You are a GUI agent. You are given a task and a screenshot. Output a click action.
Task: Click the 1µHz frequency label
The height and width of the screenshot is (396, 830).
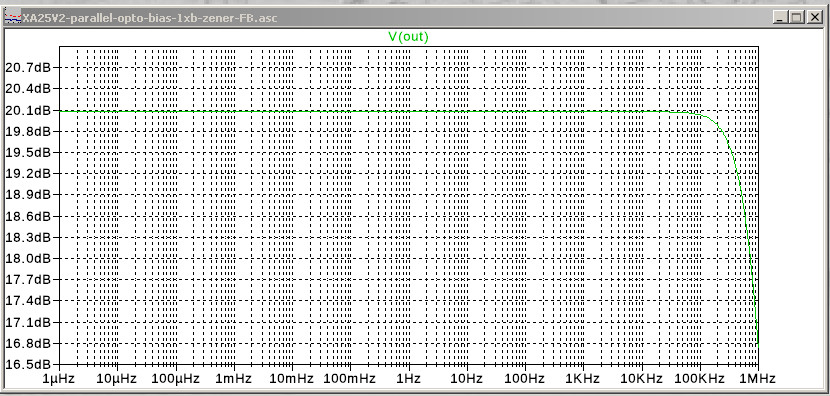coord(59,379)
